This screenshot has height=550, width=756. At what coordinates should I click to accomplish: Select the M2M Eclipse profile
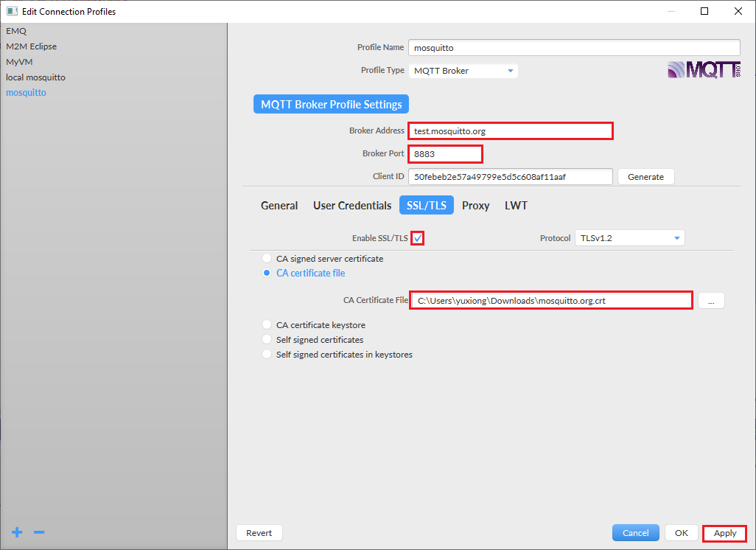113,46
